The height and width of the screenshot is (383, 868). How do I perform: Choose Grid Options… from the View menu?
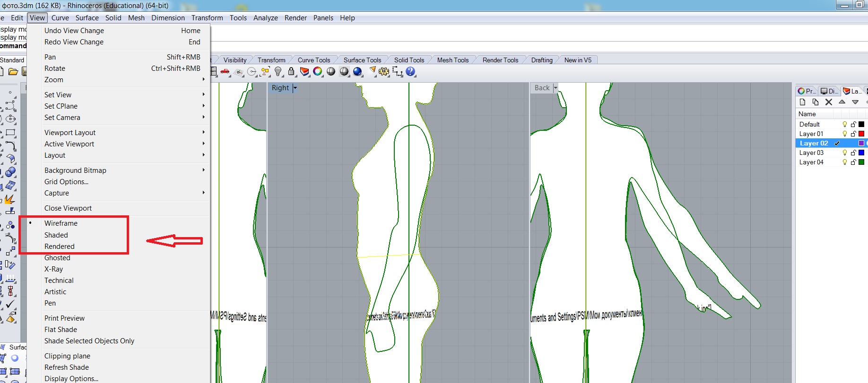tap(66, 182)
